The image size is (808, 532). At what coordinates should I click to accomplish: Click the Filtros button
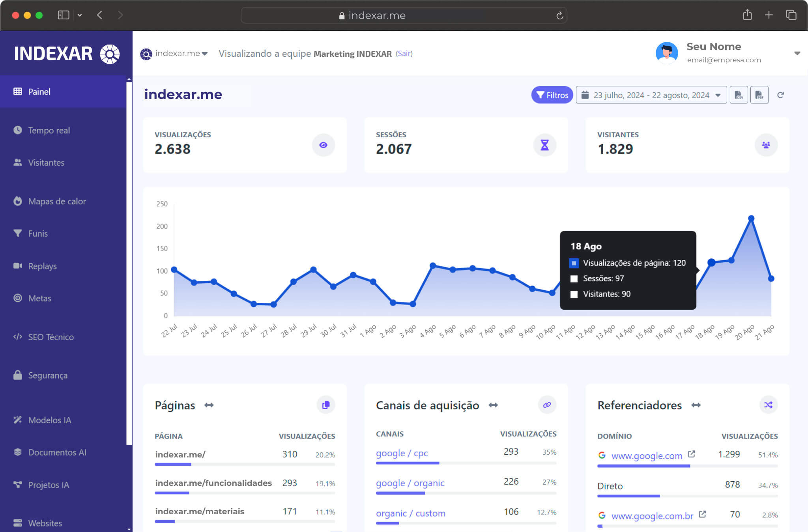pos(552,95)
